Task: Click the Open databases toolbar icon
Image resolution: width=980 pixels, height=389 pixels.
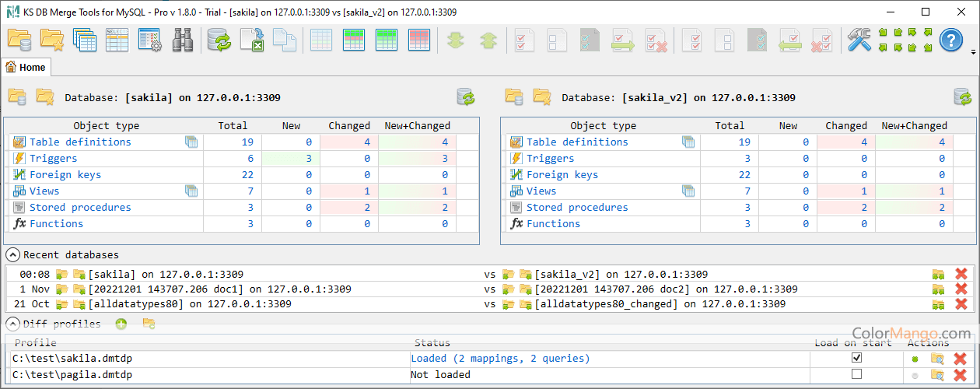Action: pos(19,40)
